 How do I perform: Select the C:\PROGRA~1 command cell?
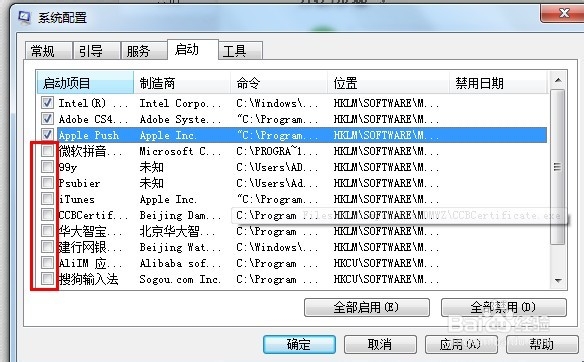click(x=277, y=151)
